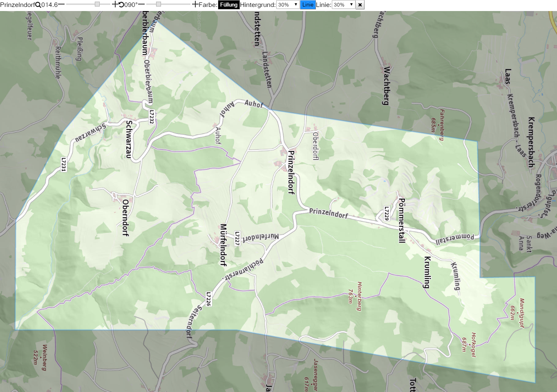The width and height of the screenshot is (557, 392).
Task: Click the rotation reset arrow icon
Action: tap(121, 4)
